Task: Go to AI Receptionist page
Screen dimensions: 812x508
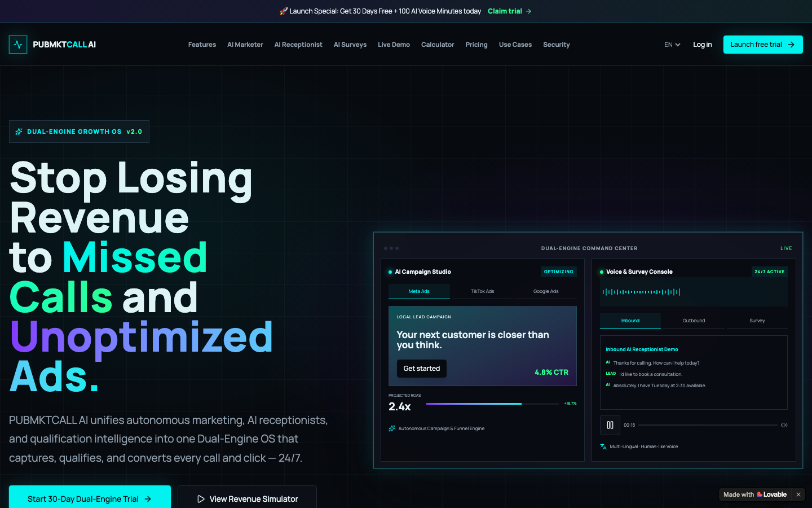Action: pyautogui.click(x=298, y=45)
